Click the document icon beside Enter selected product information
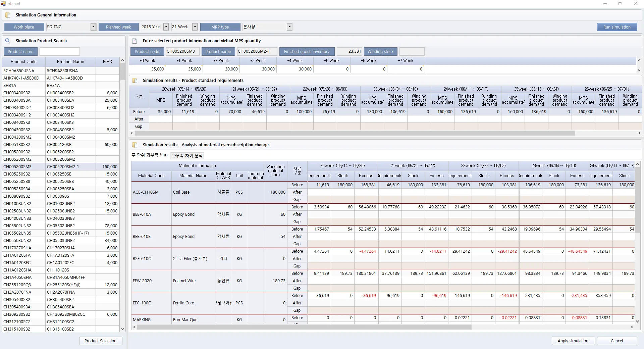Viewport: 644px width, 349px height. pos(135,41)
